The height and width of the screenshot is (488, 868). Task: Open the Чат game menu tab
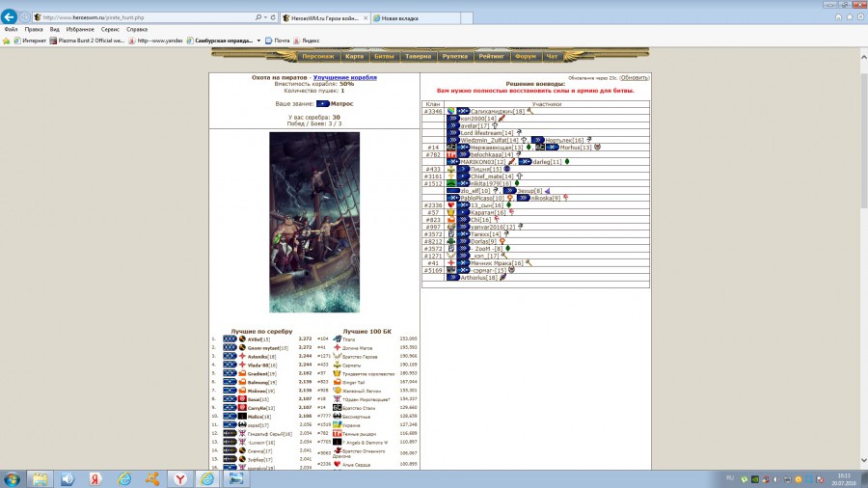point(552,57)
